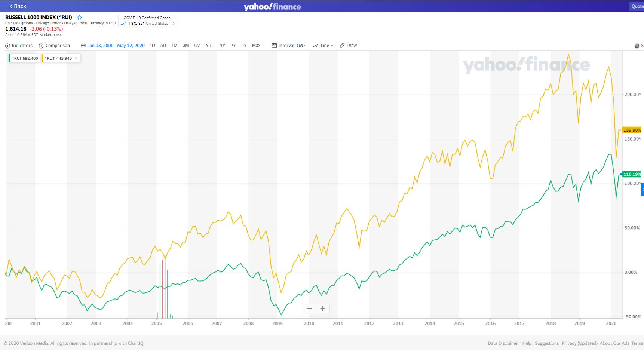Open the Indicators menu
The image size is (644, 350).
[19, 46]
